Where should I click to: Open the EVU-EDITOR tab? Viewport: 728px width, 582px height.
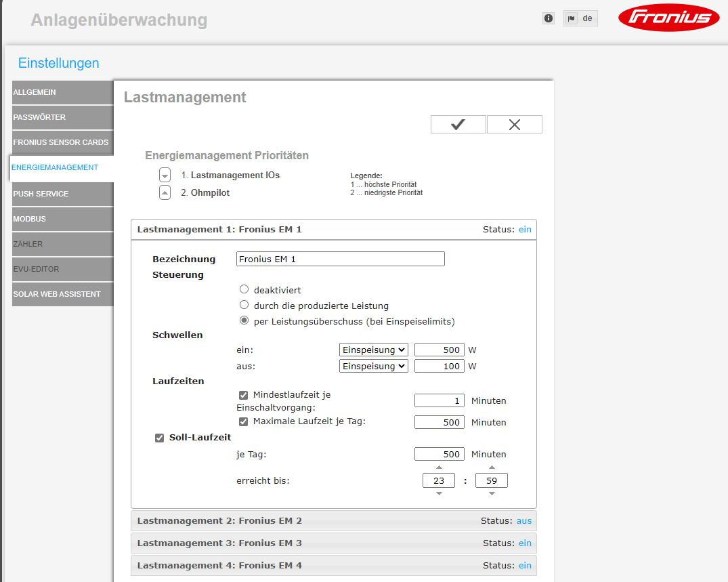[x=63, y=270]
